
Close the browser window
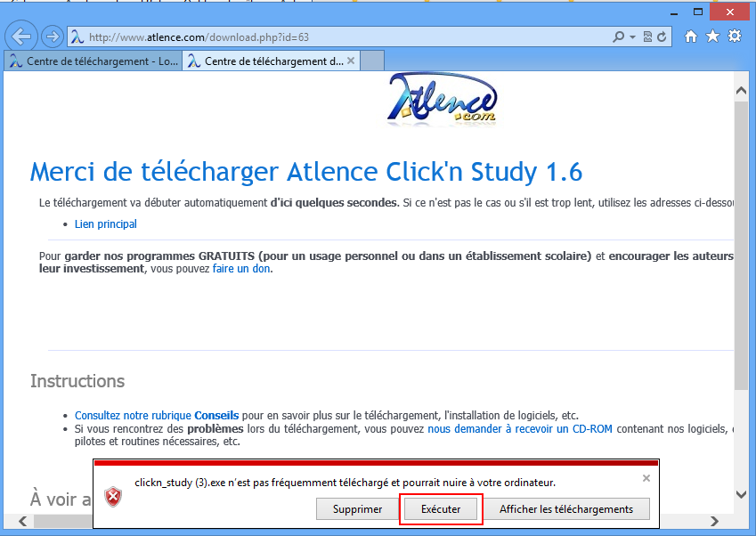[x=730, y=12]
